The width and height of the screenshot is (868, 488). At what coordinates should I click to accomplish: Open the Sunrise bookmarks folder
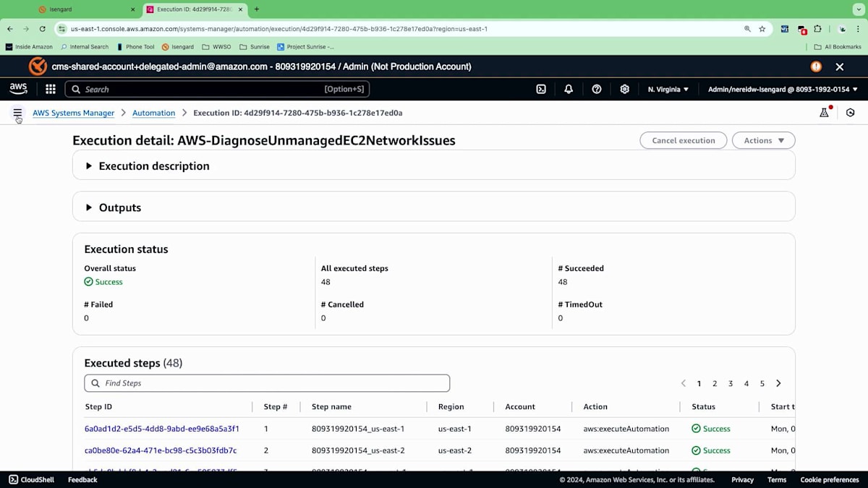click(255, 47)
